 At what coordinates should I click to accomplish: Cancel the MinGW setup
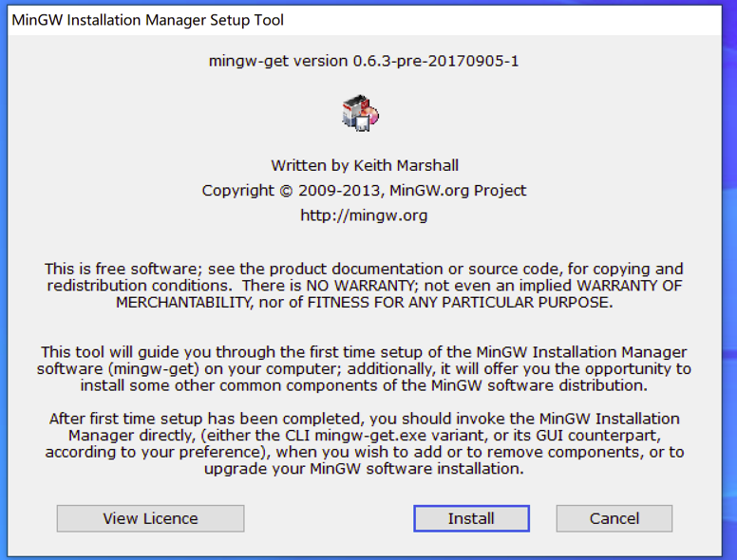pos(614,518)
